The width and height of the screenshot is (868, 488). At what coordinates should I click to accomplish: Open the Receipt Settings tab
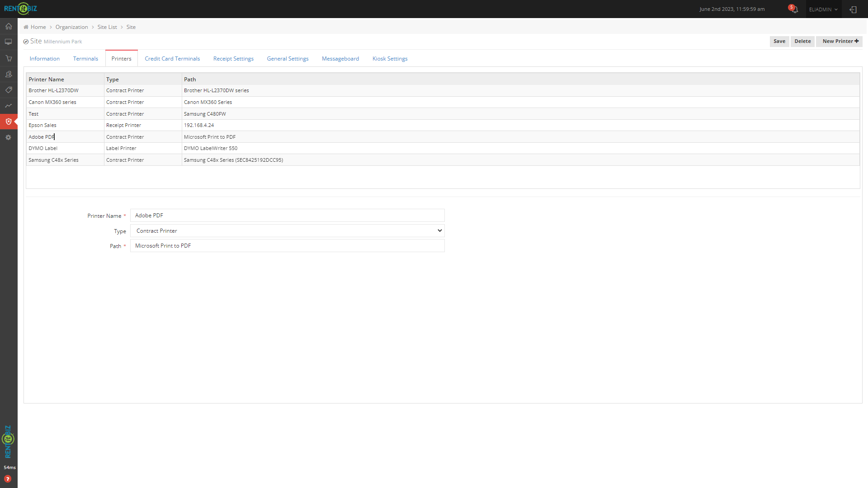(233, 59)
